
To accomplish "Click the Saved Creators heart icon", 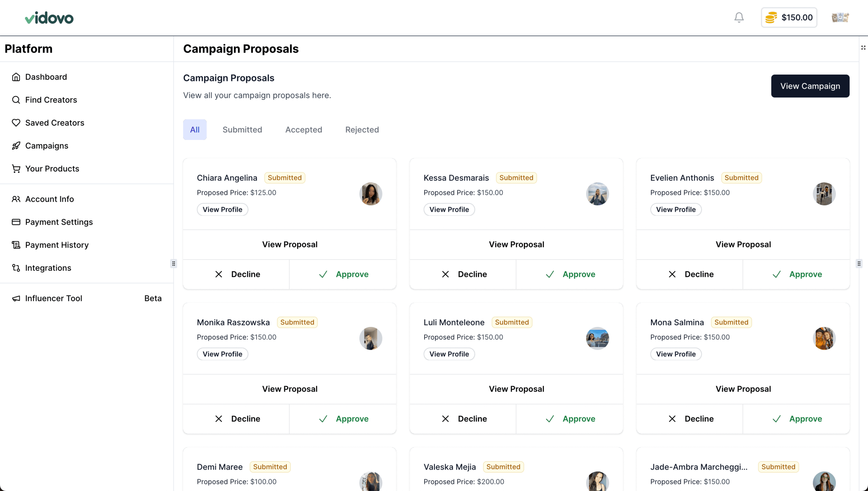I will pos(16,123).
